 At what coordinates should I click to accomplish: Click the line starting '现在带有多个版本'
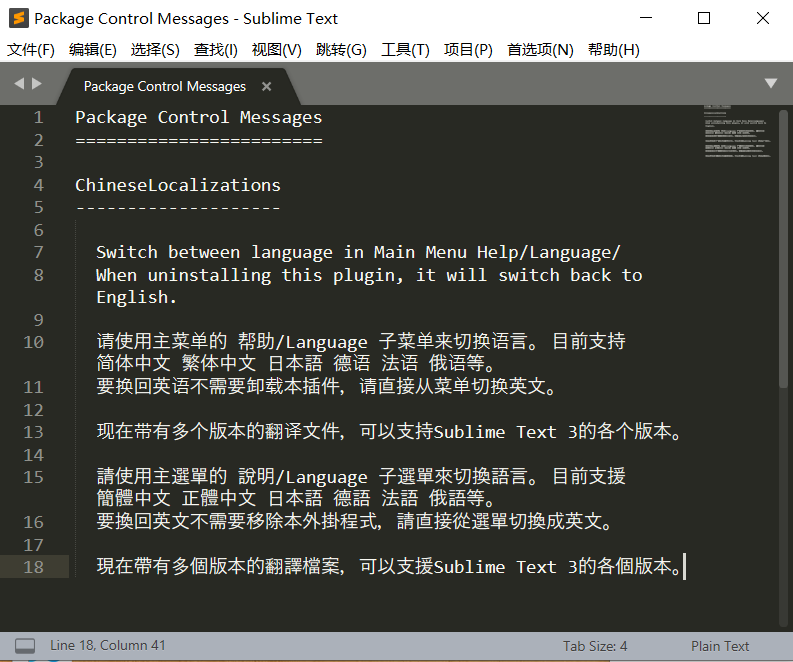(x=389, y=432)
